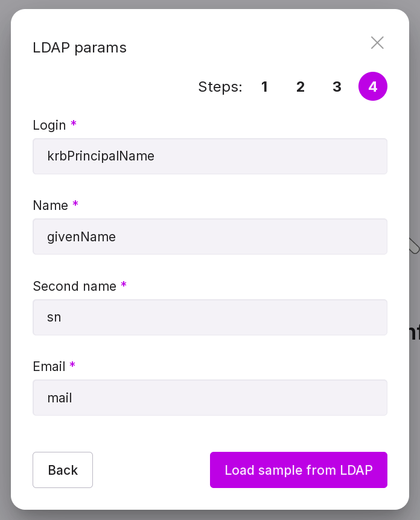Close the LDAP params dialog
The width and height of the screenshot is (420, 520).
point(377,42)
